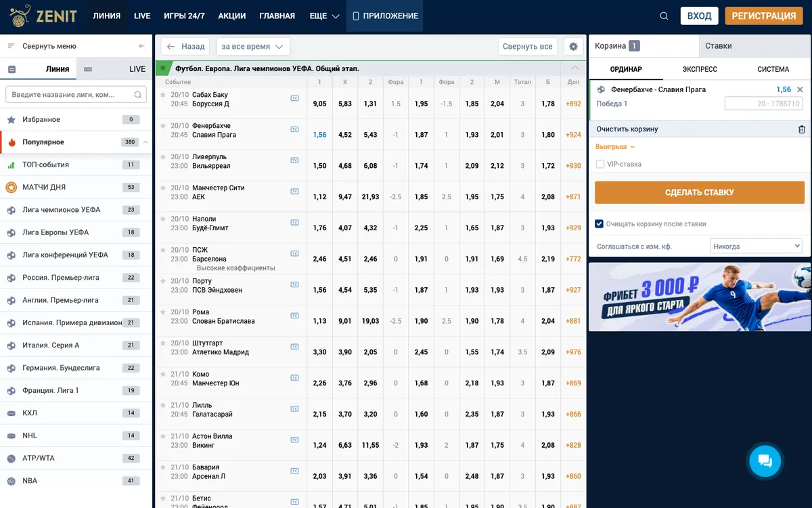Enable the VIP-ставка checkbox

pos(600,164)
